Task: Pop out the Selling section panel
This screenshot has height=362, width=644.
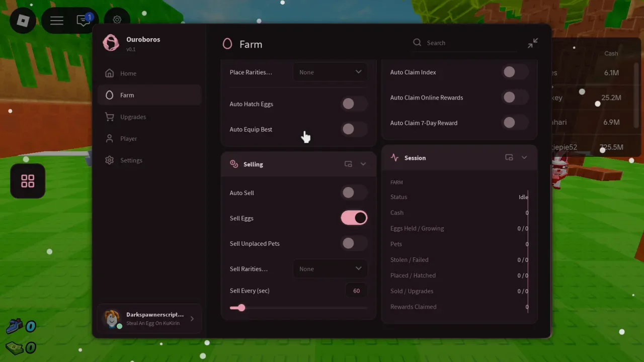Action: [x=348, y=164]
